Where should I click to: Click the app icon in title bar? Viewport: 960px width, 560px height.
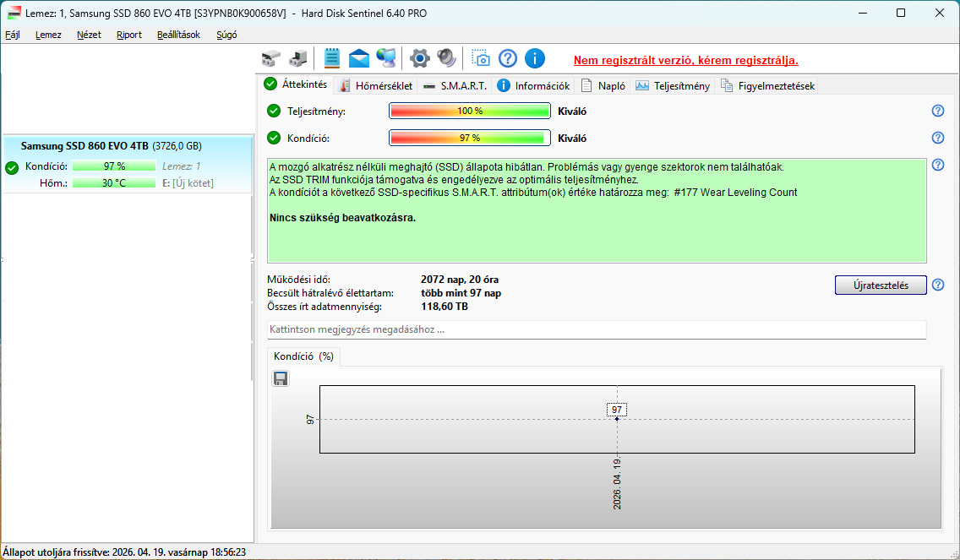pos(14,13)
